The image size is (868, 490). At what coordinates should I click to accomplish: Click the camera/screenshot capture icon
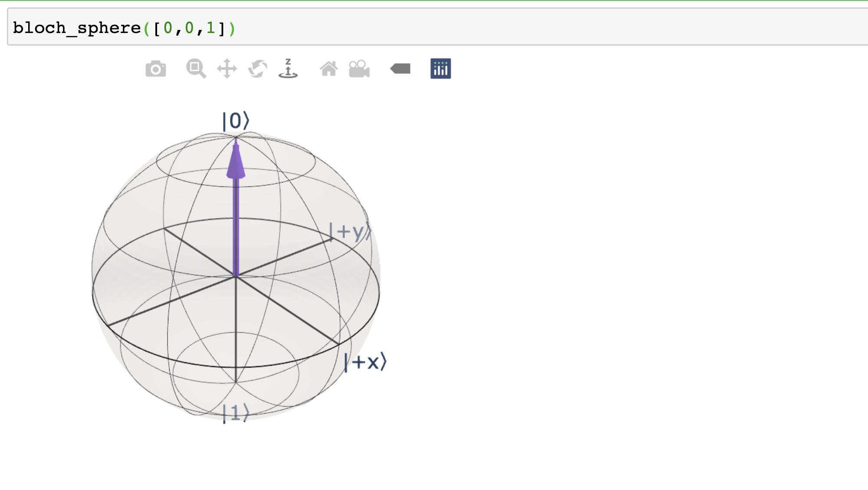pyautogui.click(x=156, y=69)
